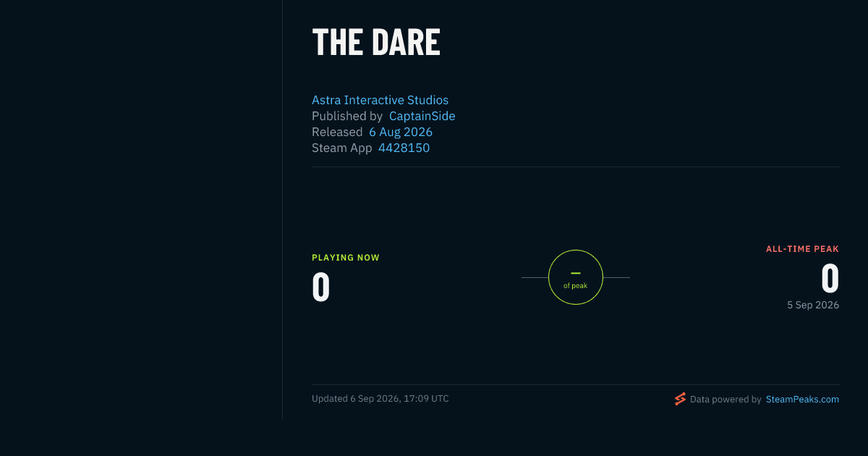The height and width of the screenshot is (456, 868).
Task: Click the Updated 6 Sep 2026 timestamp
Action: point(380,398)
